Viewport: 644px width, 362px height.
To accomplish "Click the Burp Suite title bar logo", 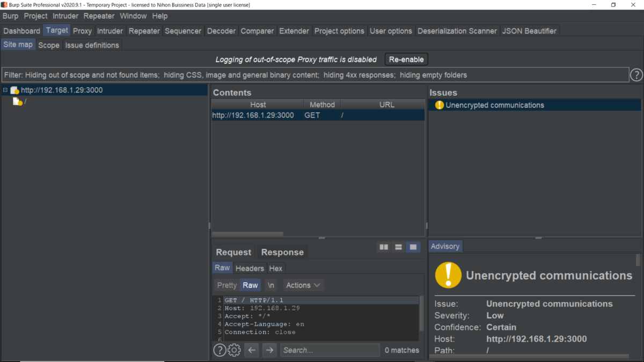I will [x=4, y=5].
